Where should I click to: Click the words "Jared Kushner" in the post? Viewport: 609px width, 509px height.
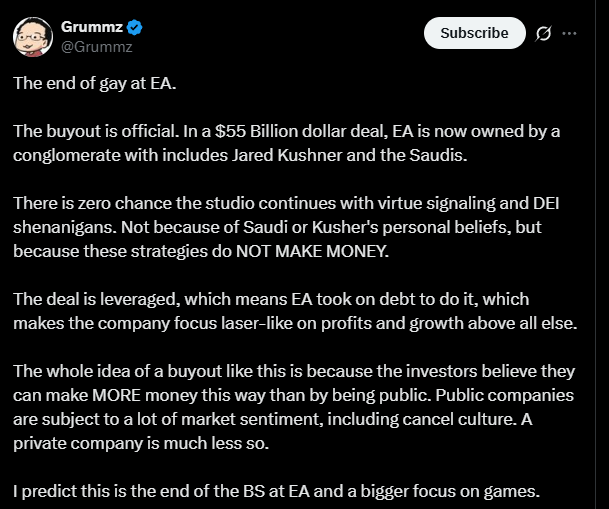pos(287,155)
